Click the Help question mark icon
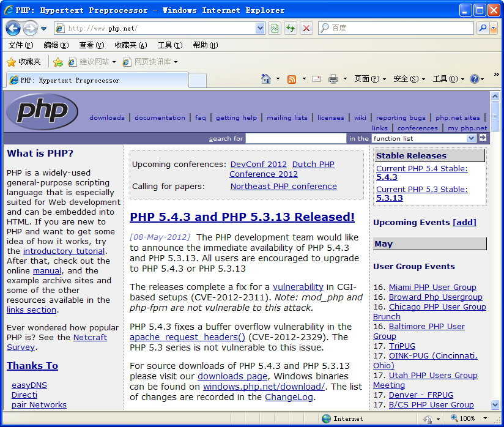 click(475, 79)
